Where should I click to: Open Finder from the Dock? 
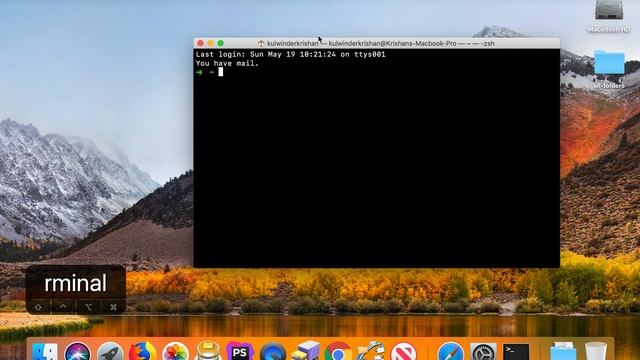(45, 352)
